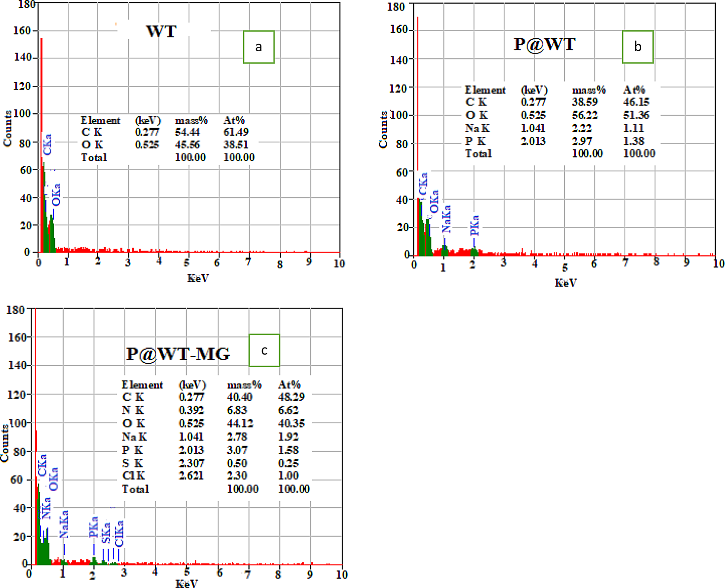Click the KeV axis label under WT chart
This screenshot has width=725, height=588.
[x=198, y=278]
